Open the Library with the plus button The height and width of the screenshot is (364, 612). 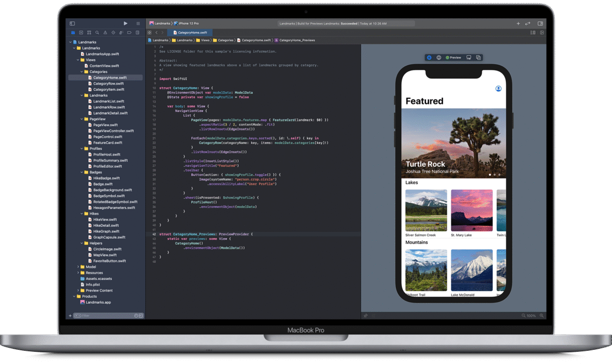[518, 23]
